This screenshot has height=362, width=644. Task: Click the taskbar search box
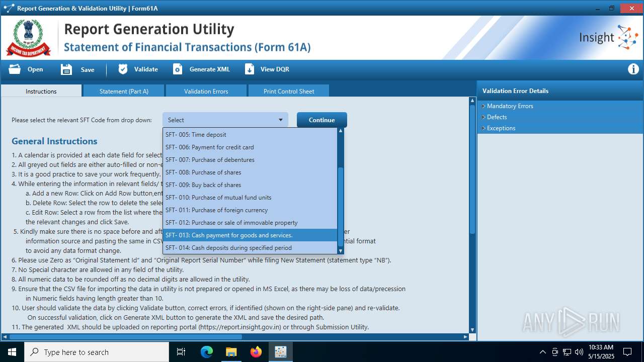point(97,352)
